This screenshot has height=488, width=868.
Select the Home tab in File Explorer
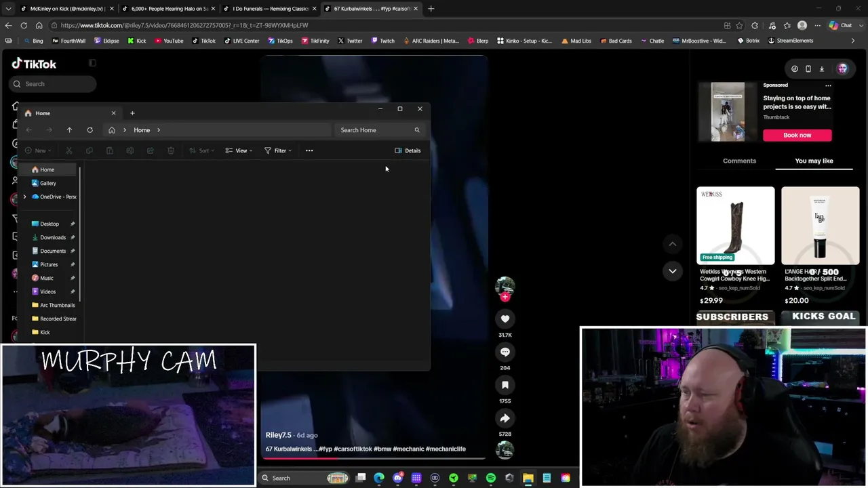pyautogui.click(x=69, y=113)
